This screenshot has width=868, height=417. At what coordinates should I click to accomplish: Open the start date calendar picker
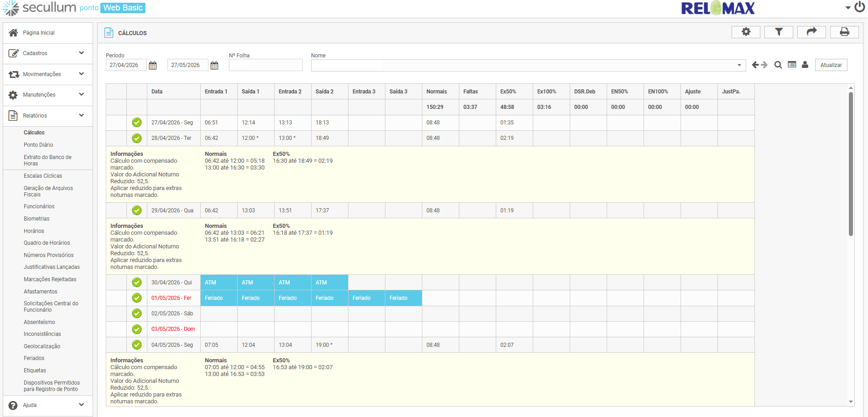click(x=153, y=66)
